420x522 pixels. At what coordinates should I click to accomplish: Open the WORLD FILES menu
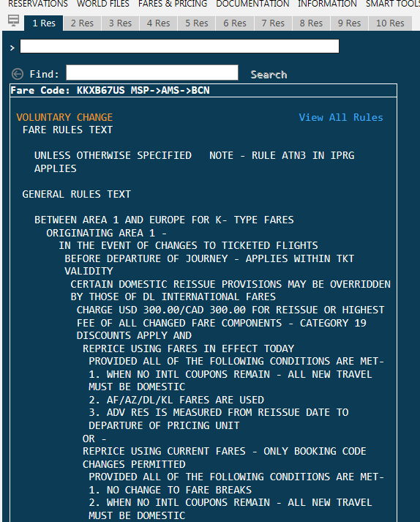103,4
